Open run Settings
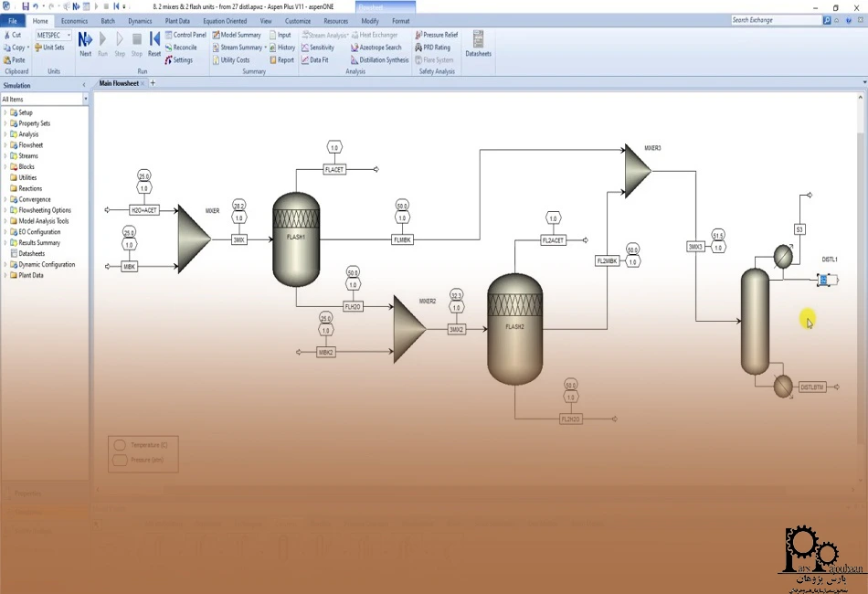Screen dimensions: 868x594 click(179, 59)
